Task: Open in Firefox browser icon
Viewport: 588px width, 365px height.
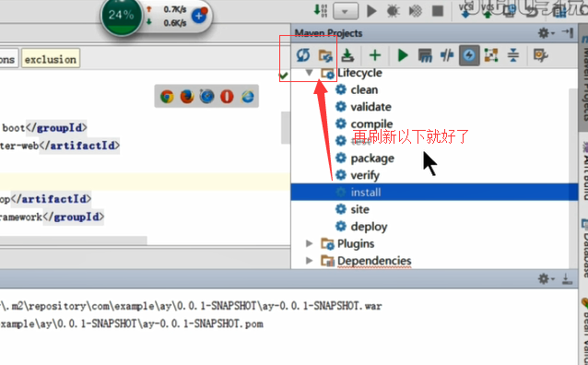Action: 187,97
